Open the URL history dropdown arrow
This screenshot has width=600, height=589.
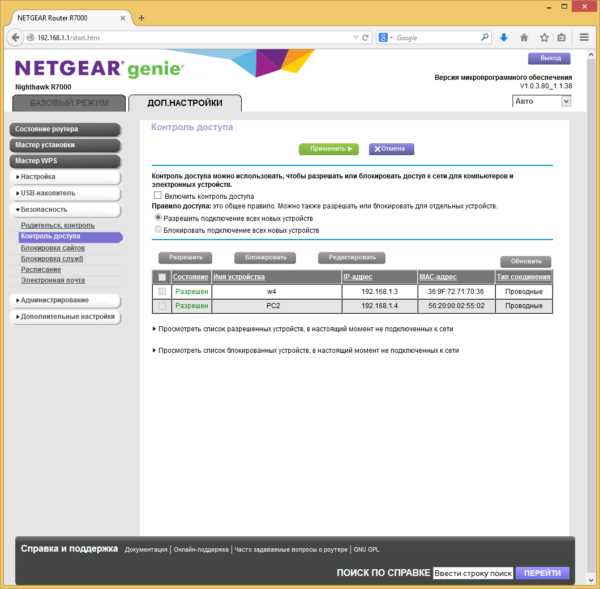355,38
